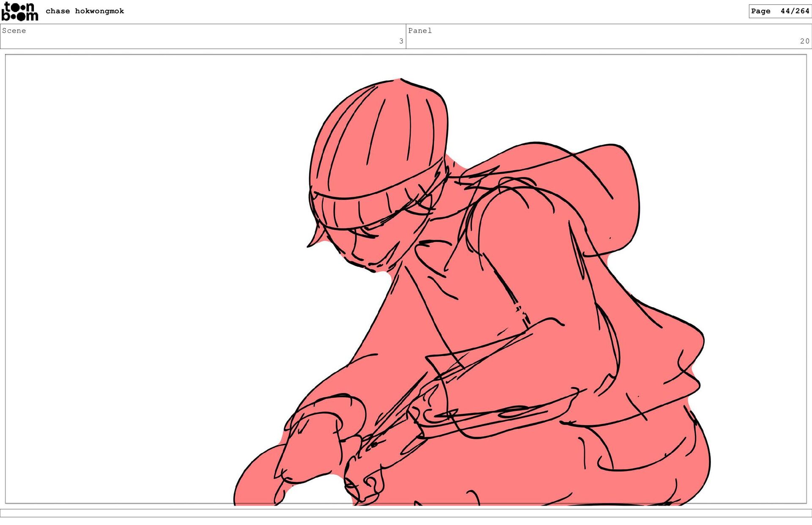Viewport: 812px width, 525px height.
Task: Click the Toon Boom logo
Action: pos(19,11)
